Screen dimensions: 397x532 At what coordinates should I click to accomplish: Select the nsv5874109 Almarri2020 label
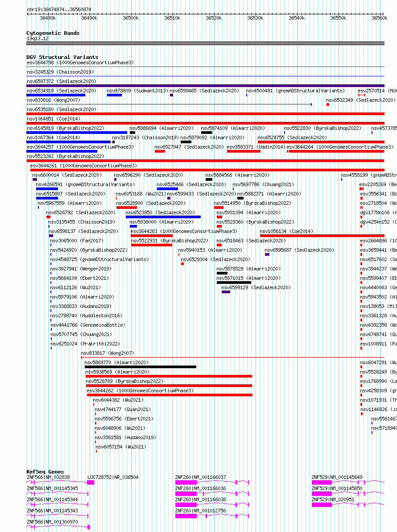coord(233,128)
